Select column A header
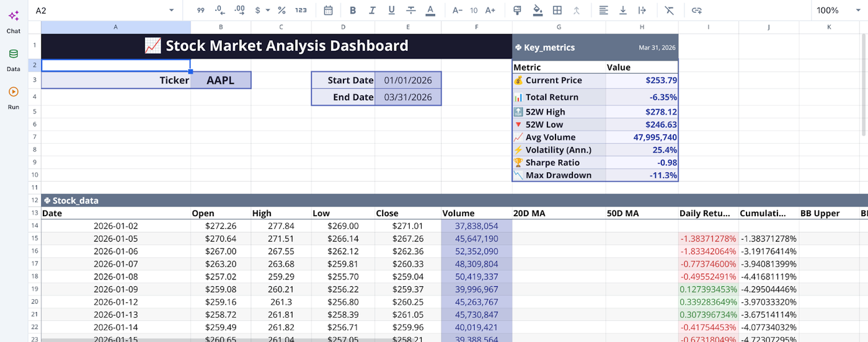868x342 pixels. [x=116, y=27]
